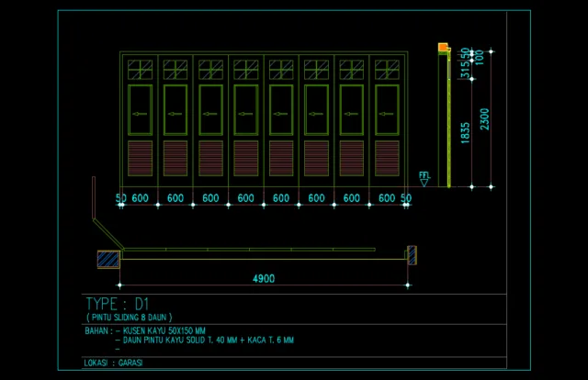Screen dimensions: 588x380
Task: Select the louver panel of last leaf
Action: [387, 159]
